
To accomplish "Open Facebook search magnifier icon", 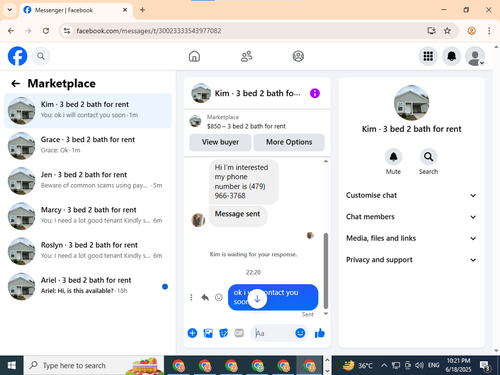I will pos(41,56).
